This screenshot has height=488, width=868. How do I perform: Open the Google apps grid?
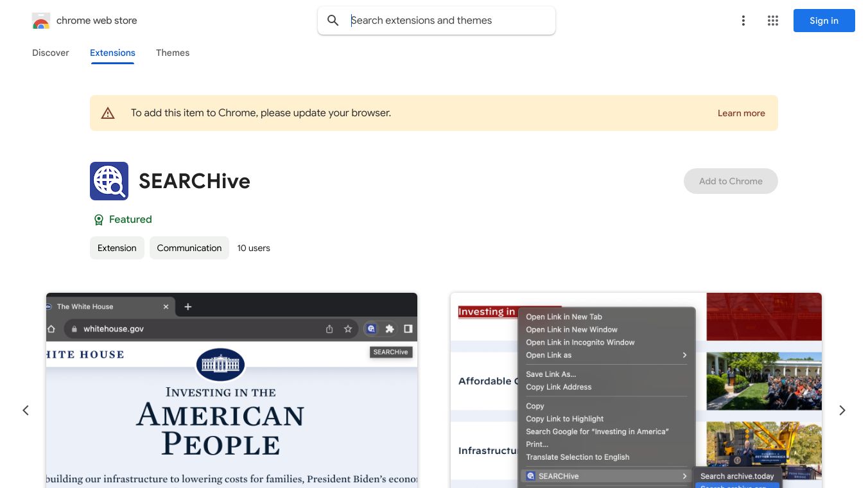click(773, 21)
